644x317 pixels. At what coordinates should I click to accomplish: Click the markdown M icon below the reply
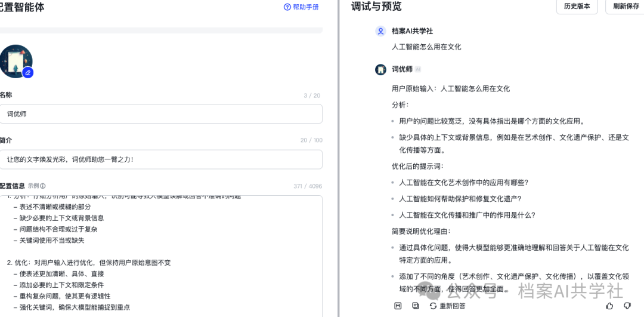click(x=398, y=306)
